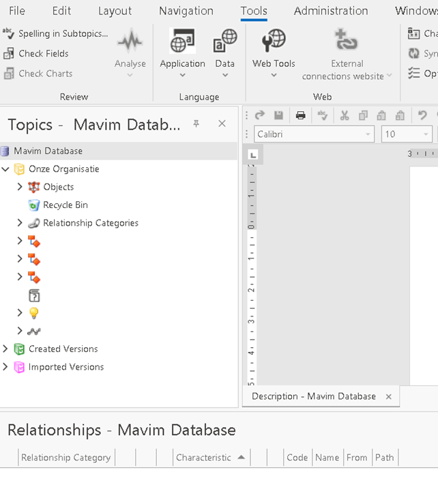This screenshot has height=504, width=438.
Task: Open the Recycle Bin item
Action: click(65, 205)
